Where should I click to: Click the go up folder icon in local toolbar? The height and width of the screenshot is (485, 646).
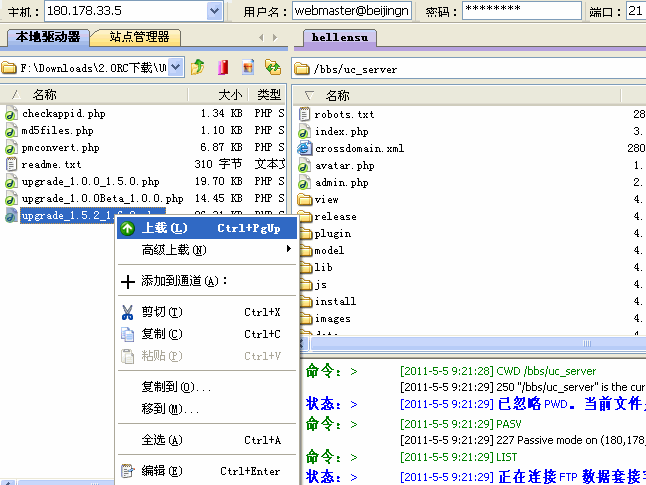[x=198, y=67]
